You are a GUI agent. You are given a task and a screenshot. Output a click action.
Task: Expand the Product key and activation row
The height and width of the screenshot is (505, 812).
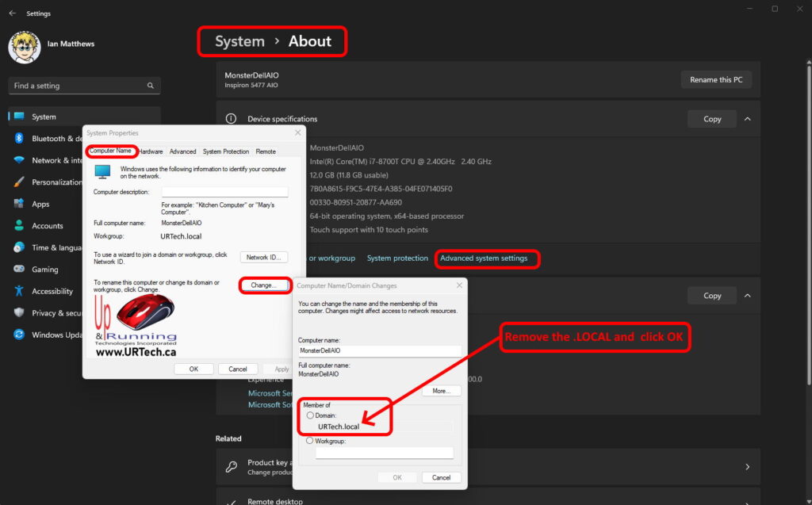pos(746,467)
